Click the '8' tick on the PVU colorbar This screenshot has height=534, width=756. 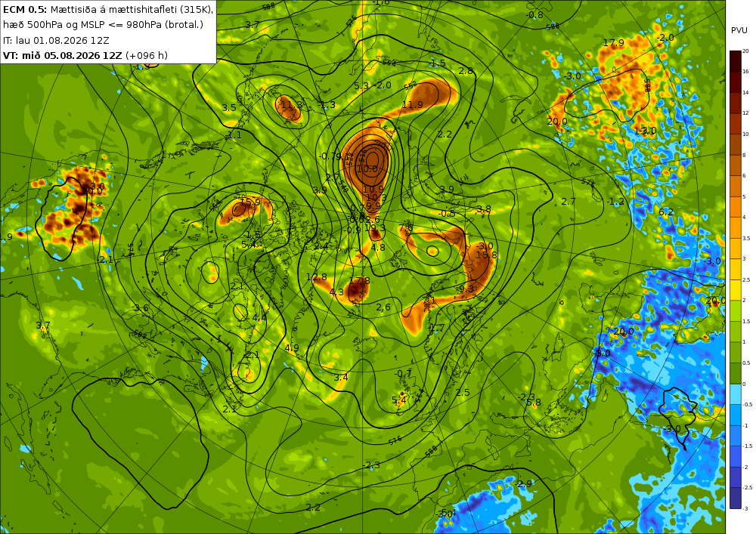tap(744, 155)
